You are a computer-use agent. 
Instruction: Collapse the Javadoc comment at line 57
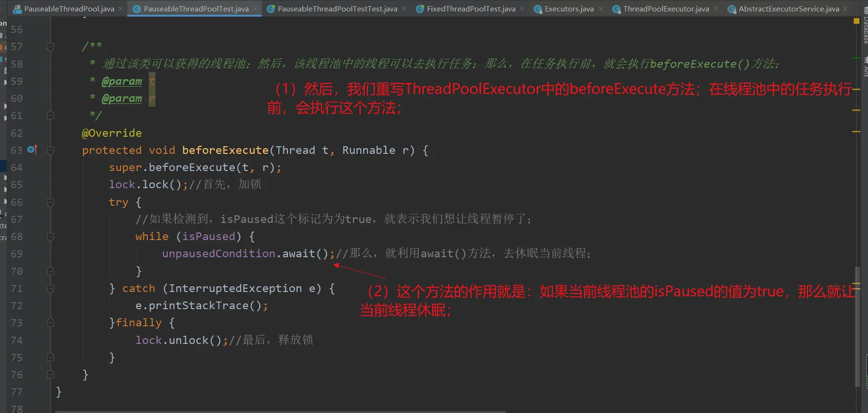tap(51, 47)
